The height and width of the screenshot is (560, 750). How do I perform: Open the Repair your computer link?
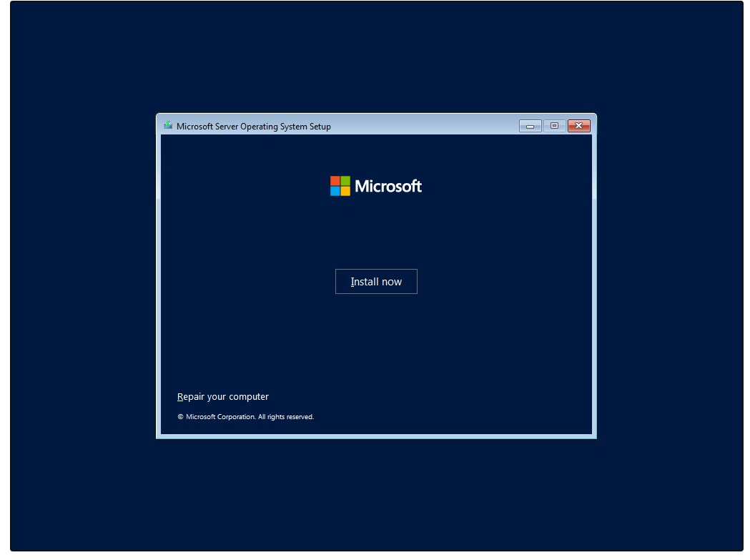click(223, 397)
